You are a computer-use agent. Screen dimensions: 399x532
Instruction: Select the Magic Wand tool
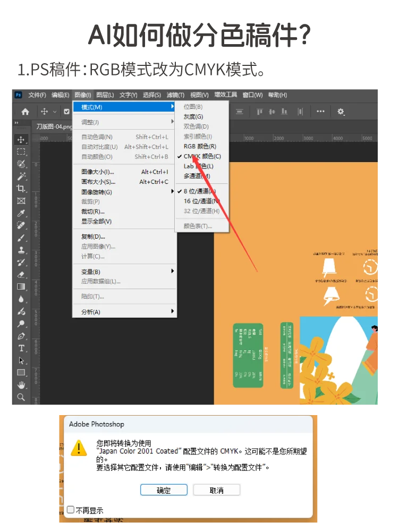tap(21, 176)
